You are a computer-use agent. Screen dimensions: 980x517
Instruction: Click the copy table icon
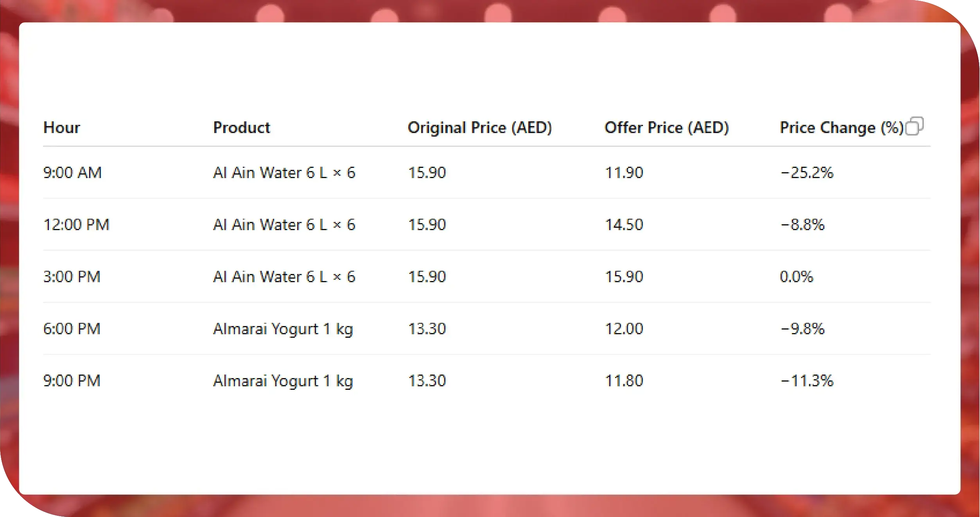click(914, 126)
